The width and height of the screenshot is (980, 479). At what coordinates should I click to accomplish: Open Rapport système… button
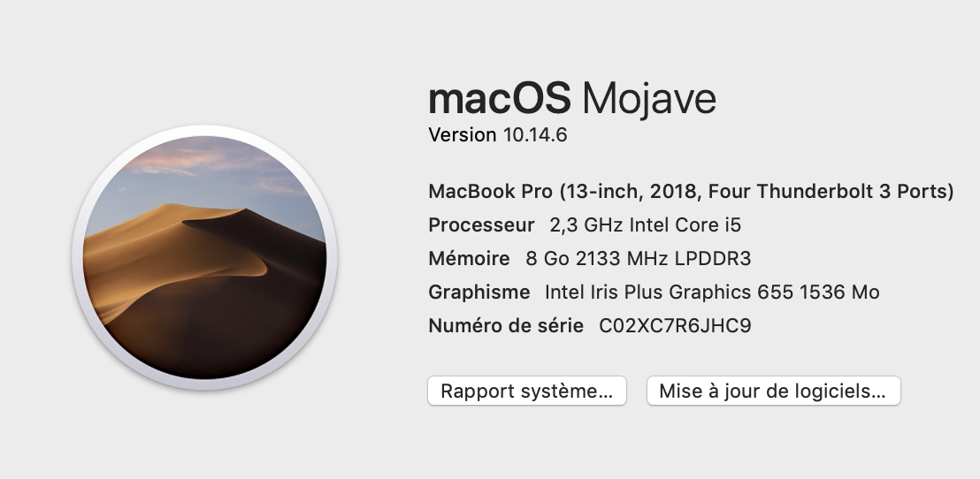527,391
